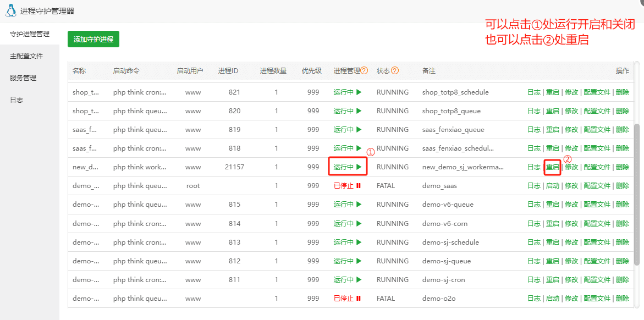Toggle 运行中 play icon for demo-sj-cron

(359, 280)
